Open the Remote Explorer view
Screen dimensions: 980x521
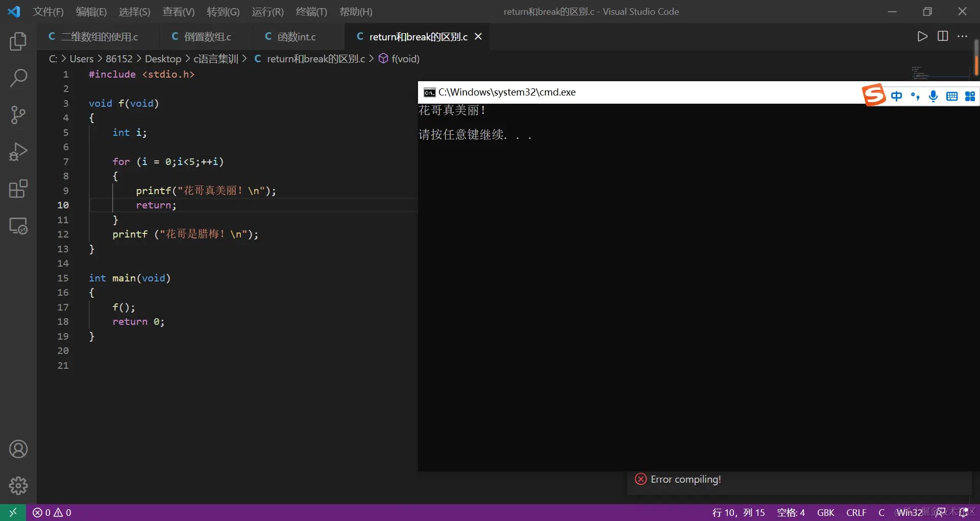coord(18,225)
